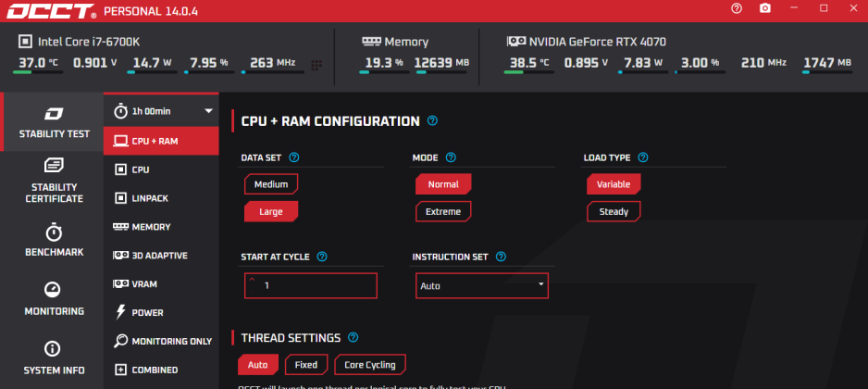Click the OCCT logo in title bar
This screenshot has width=868, height=389.
(x=51, y=10)
